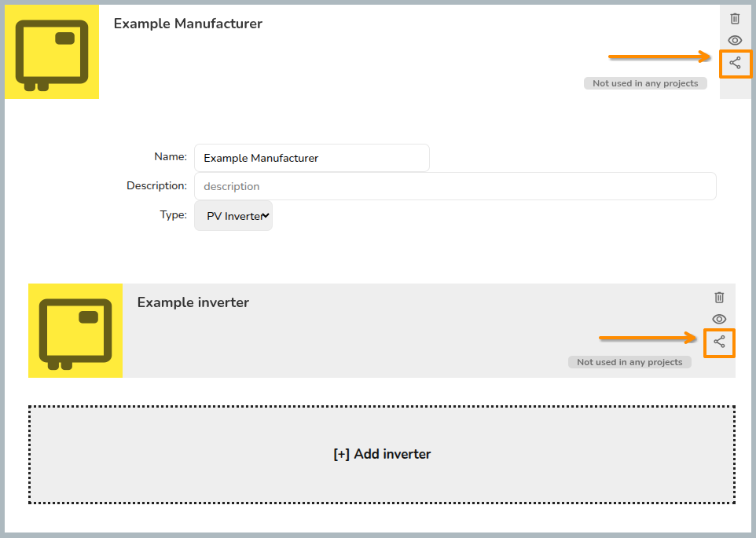Share the Example inverter
Screen dimensions: 756x538
tap(719, 342)
